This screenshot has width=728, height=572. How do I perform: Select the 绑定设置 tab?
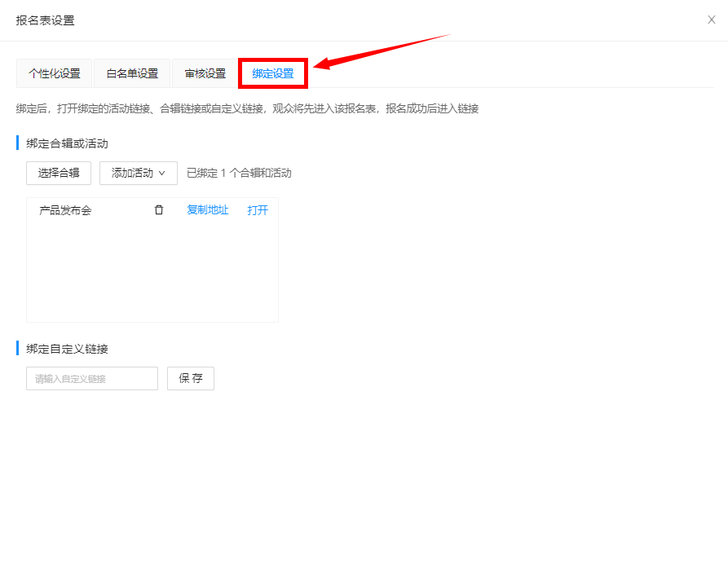tap(273, 73)
